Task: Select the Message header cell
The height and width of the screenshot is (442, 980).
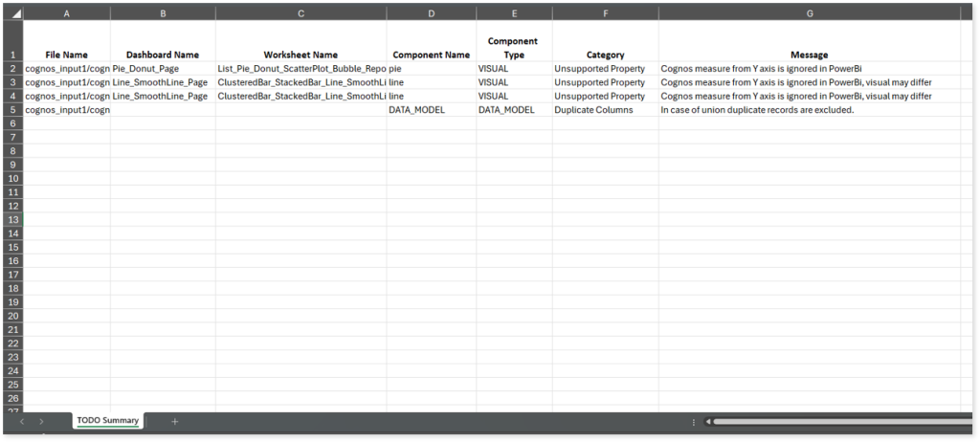Action: 810,55
